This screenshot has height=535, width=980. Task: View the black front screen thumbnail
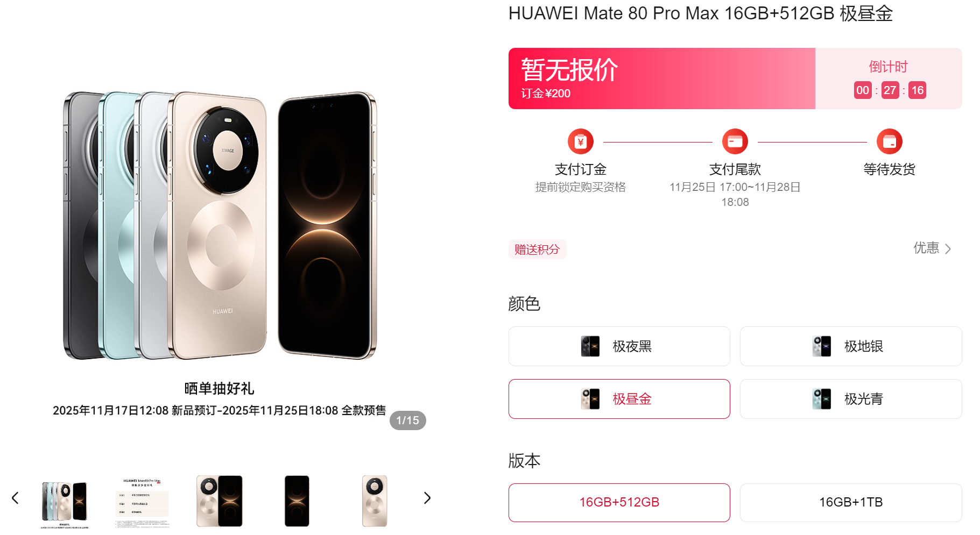(297, 501)
